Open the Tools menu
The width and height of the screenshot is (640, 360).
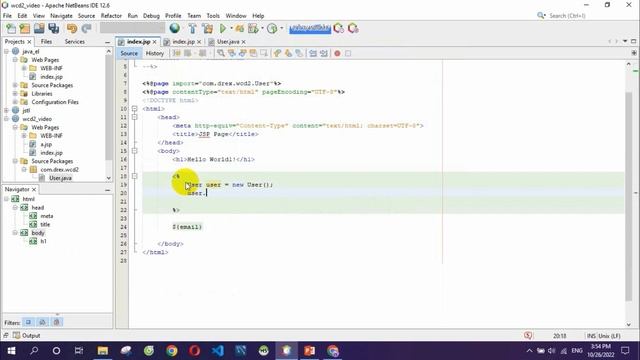pos(213,16)
